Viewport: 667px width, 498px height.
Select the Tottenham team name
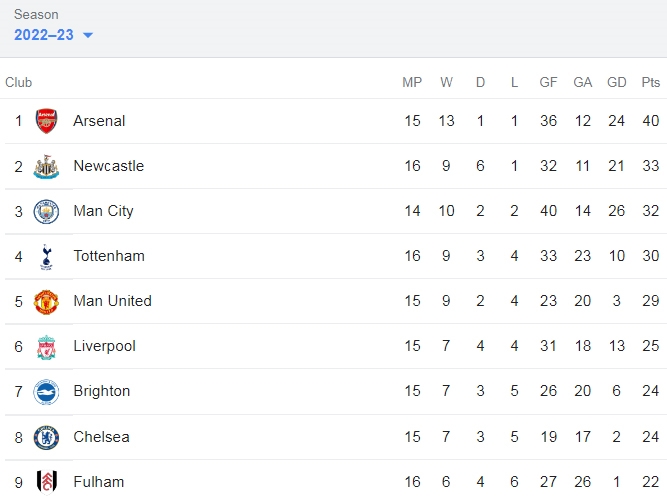pyautogui.click(x=109, y=256)
